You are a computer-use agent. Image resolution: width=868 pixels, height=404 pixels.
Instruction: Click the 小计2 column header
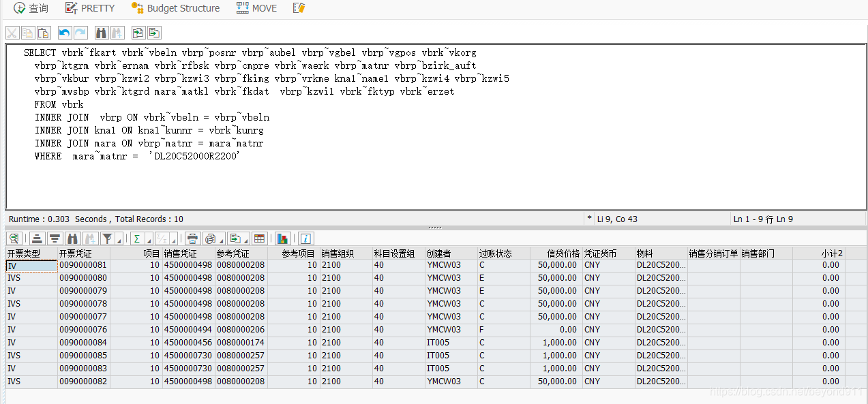[818, 253]
